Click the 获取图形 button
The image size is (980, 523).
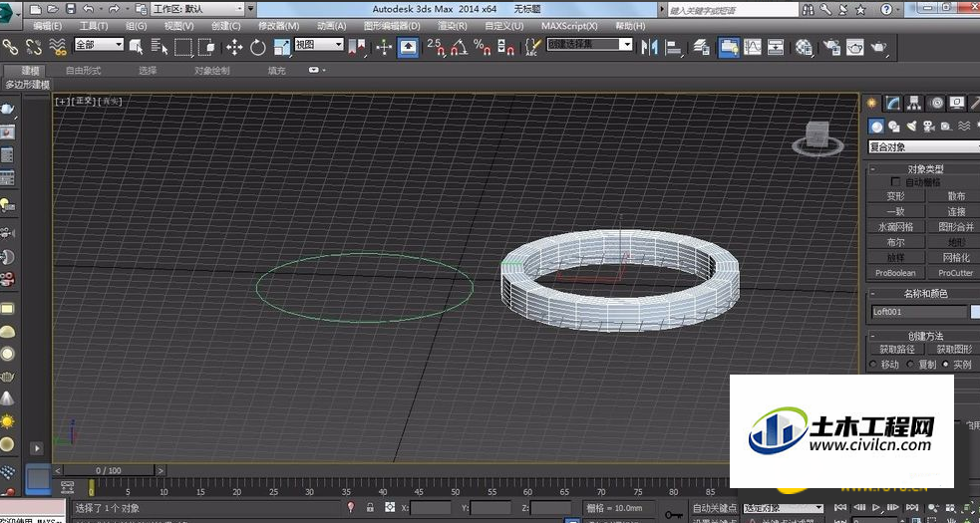[x=954, y=350]
